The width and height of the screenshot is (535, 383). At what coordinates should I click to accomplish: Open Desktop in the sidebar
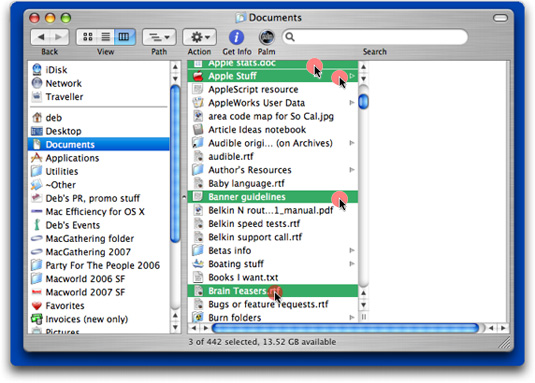click(x=99, y=131)
